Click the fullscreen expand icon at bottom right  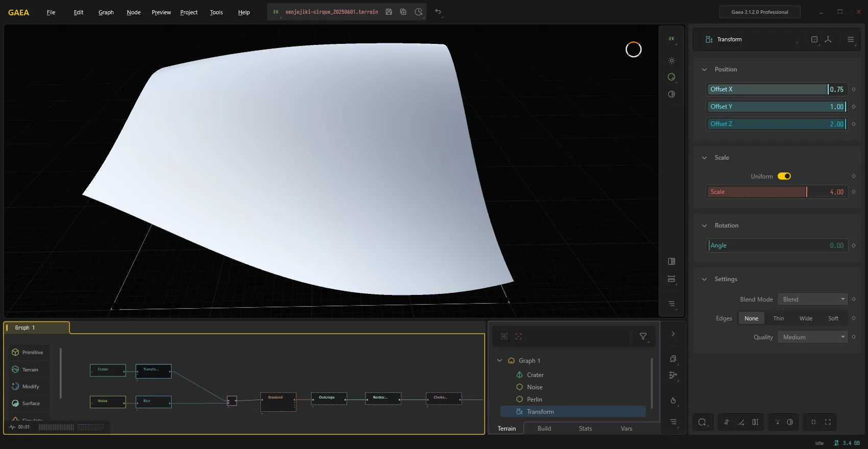[828, 422]
